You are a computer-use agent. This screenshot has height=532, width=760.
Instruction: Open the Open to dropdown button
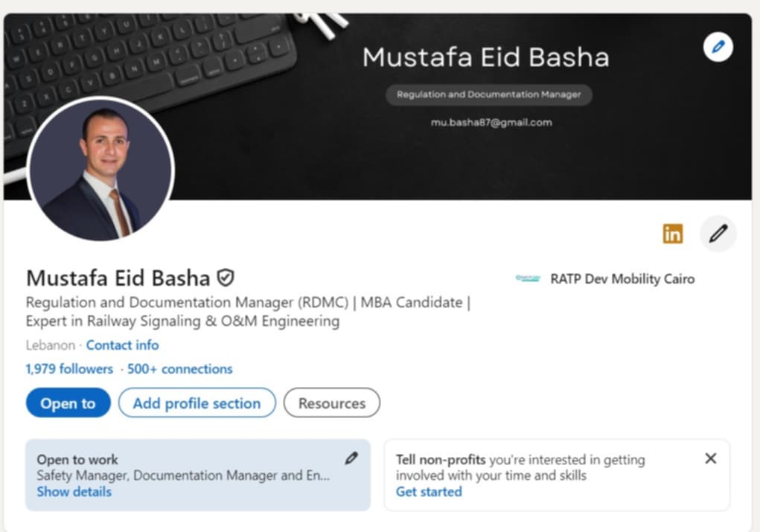point(68,403)
